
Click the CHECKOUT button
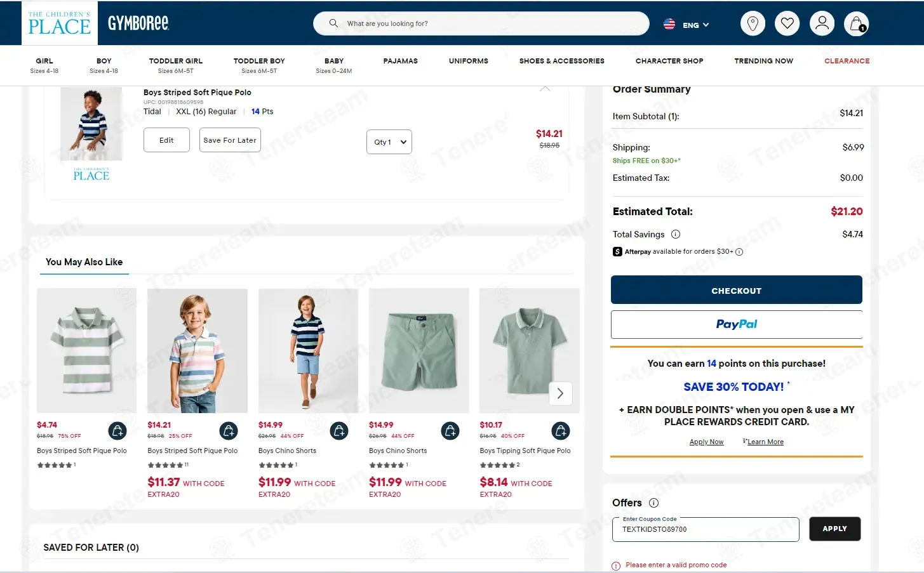pos(737,290)
